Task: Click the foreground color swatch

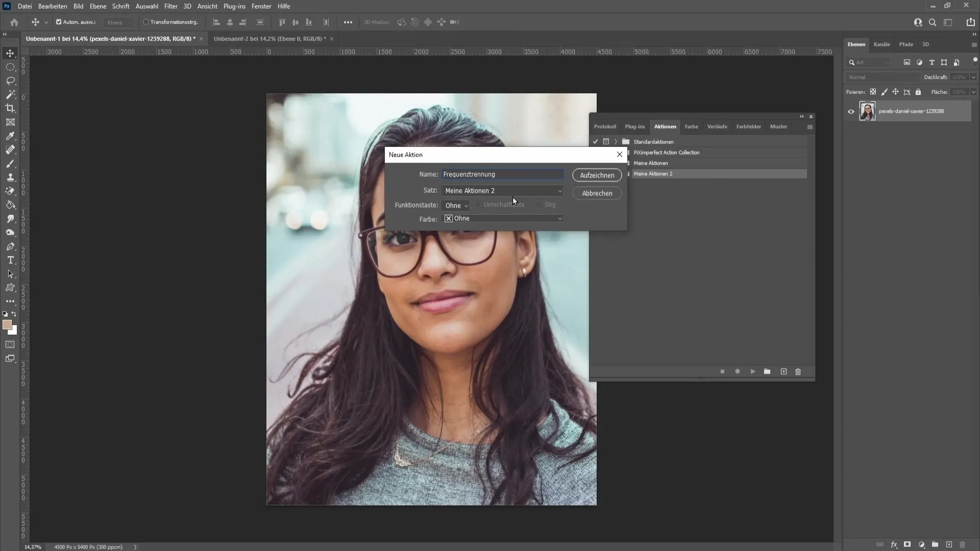Action: [7, 325]
